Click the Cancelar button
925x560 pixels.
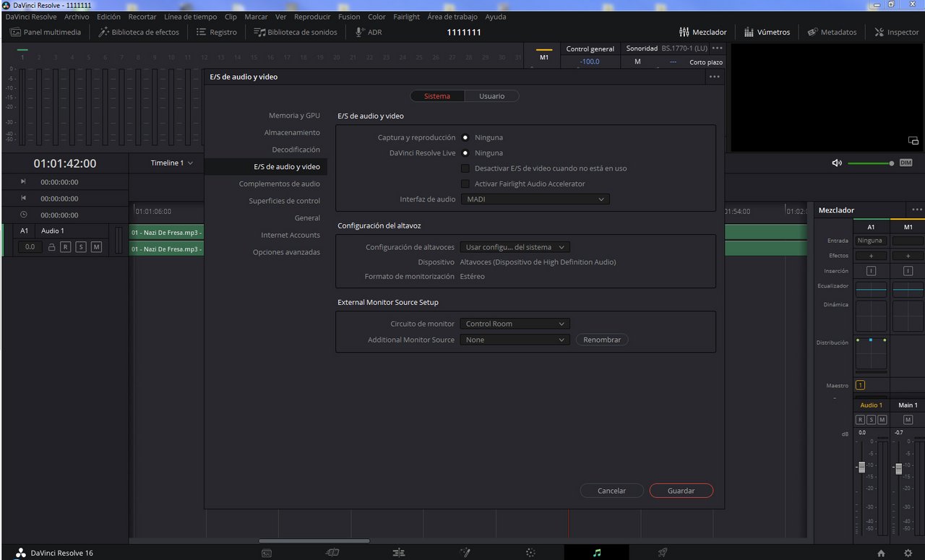(611, 491)
